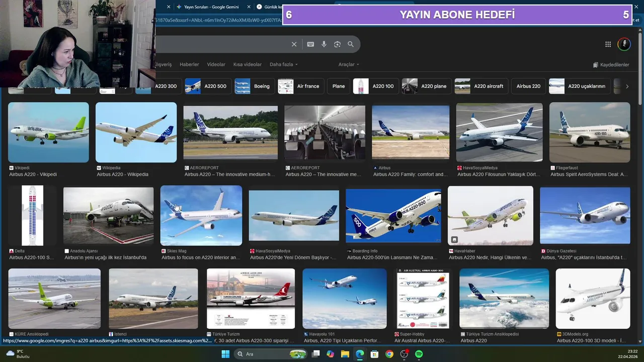Switch to Microsoft Edge on the taskbar
This screenshot has height=362, width=644.
click(360, 354)
